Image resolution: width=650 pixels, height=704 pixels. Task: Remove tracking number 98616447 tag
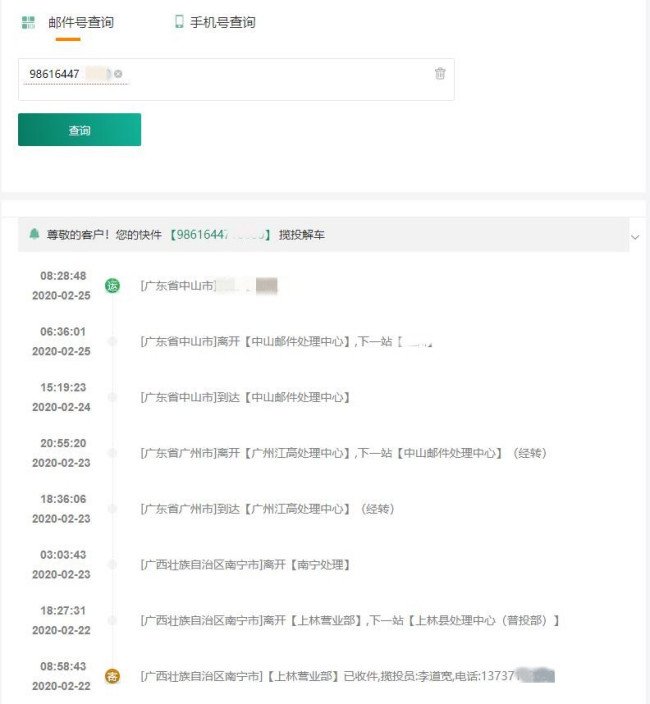[x=118, y=74]
